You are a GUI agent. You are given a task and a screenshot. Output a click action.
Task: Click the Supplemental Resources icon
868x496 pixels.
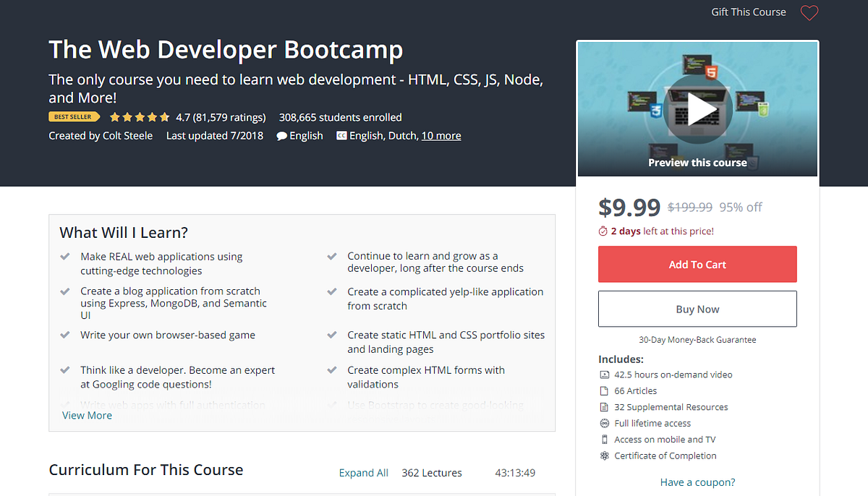coord(605,407)
